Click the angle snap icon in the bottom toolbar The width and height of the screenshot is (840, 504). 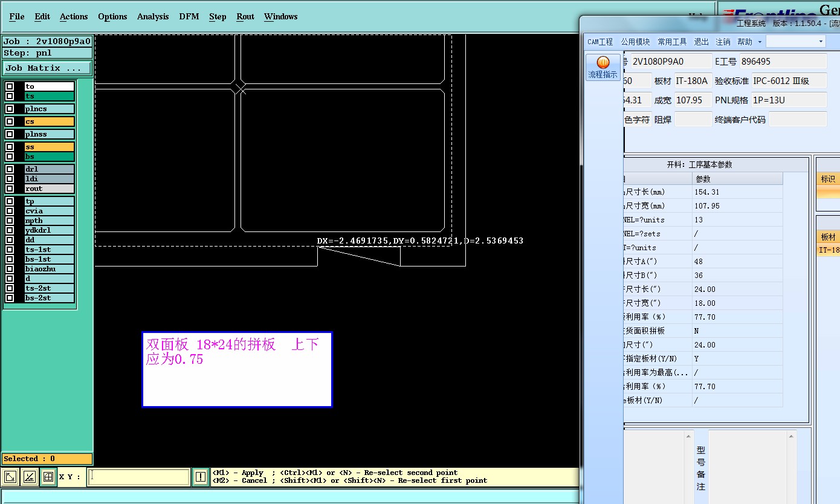tap(29, 477)
